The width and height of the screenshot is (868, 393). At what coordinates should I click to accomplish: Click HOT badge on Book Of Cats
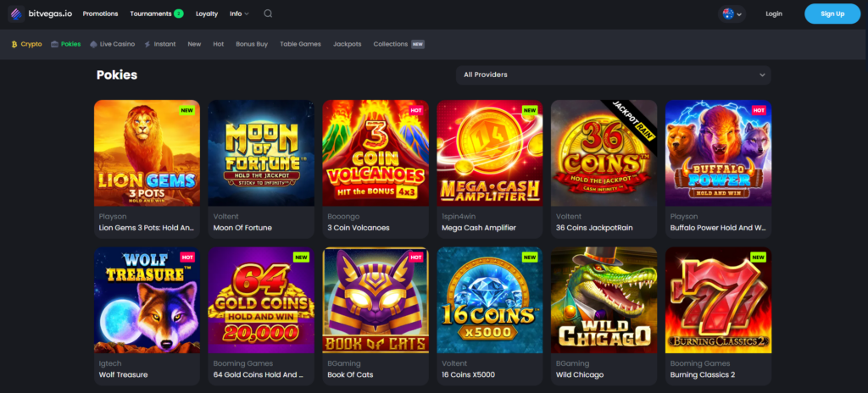[416, 257]
